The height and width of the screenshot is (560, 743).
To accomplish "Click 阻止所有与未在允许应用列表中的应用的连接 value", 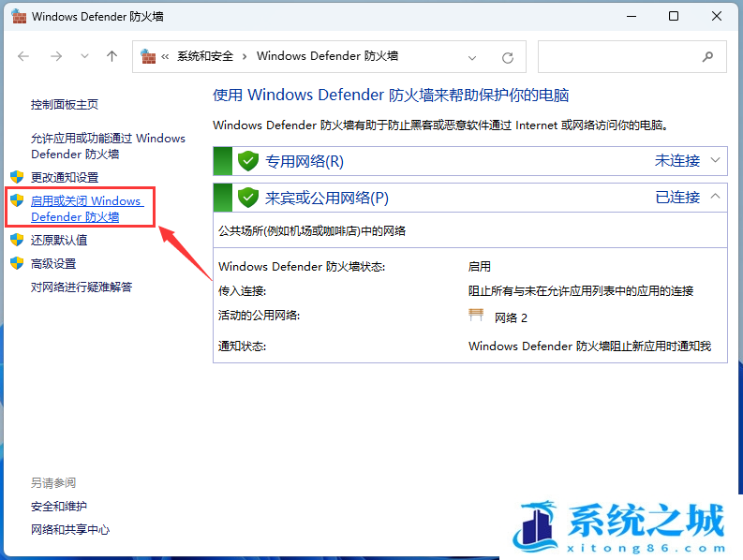I will pos(581,291).
